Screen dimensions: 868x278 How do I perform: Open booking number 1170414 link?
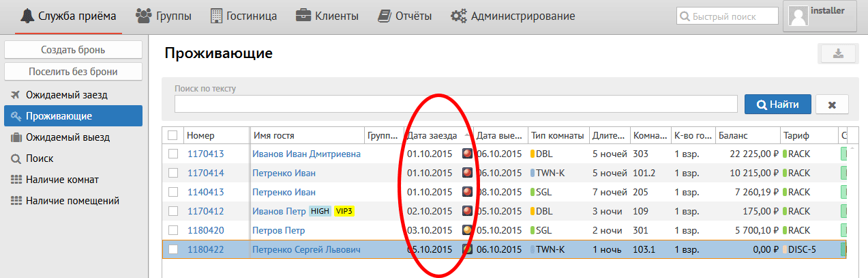(x=205, y=173)
